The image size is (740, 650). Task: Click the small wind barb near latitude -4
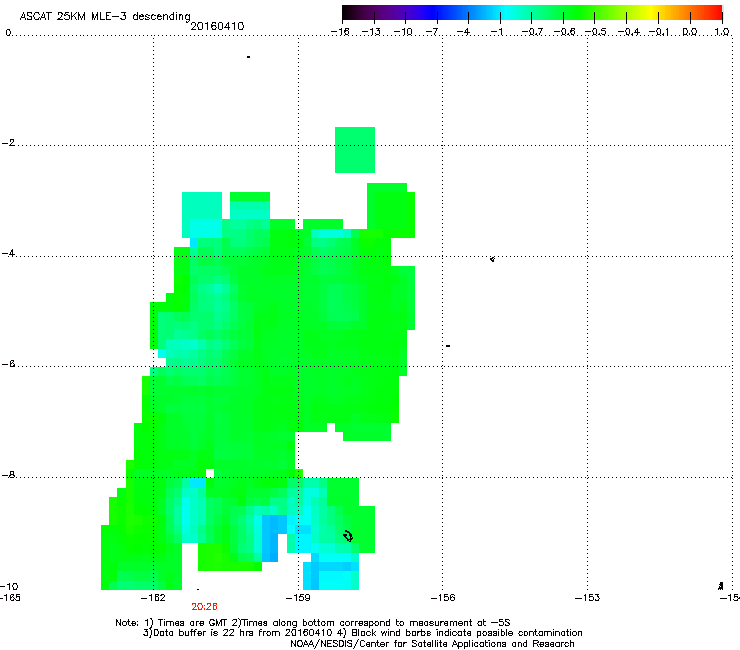click(x=492, y=259)
